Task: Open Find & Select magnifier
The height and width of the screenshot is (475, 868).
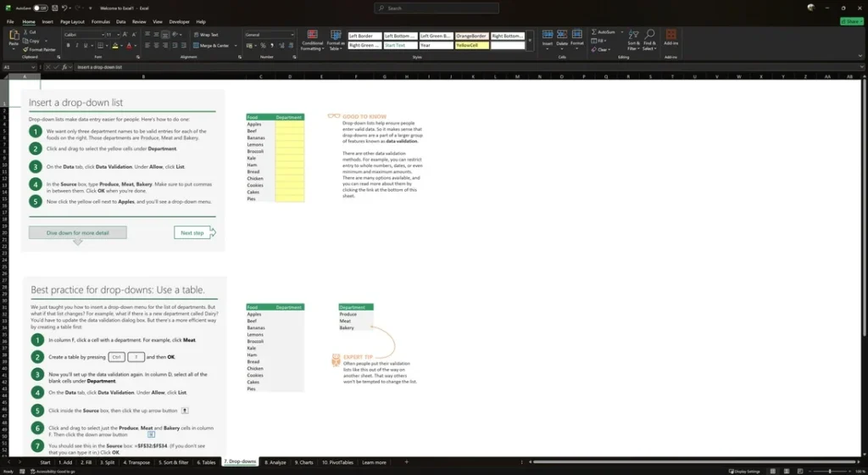Action: tap(649, 39)
